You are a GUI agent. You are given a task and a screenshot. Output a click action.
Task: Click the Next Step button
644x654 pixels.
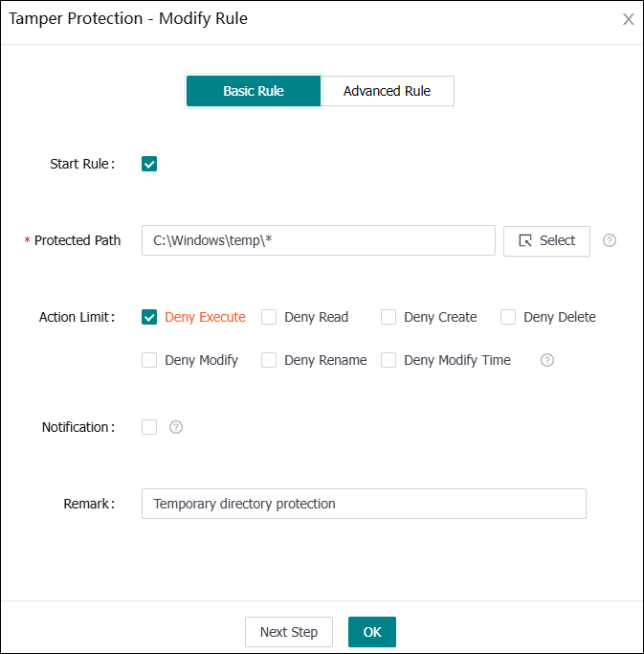(288, 632)
